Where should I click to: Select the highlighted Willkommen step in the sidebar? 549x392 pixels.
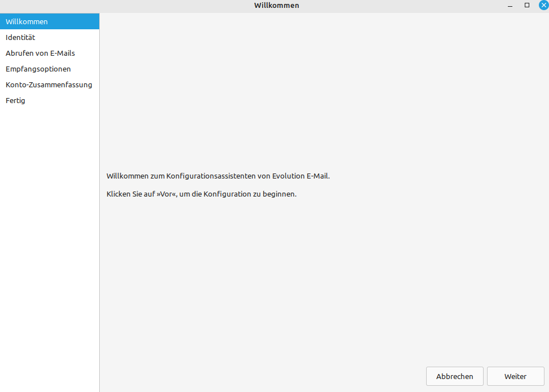click(x=49, y=21)
